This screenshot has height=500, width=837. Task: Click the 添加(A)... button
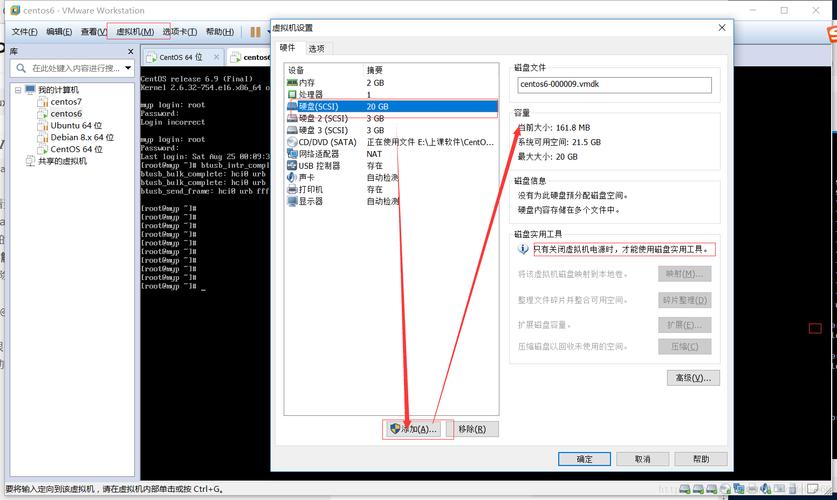pos(414,429)
